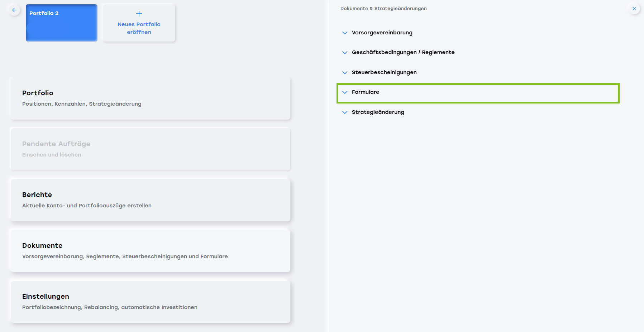Click 'Einsehen und löschen' text
The image size is (644, 332).
pyautogui.click(x=52, y=155)
